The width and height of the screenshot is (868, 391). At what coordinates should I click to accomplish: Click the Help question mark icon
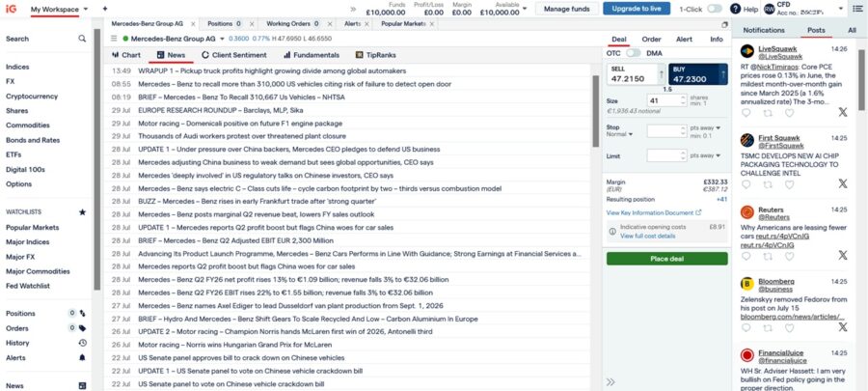click(x=735, y=9)
